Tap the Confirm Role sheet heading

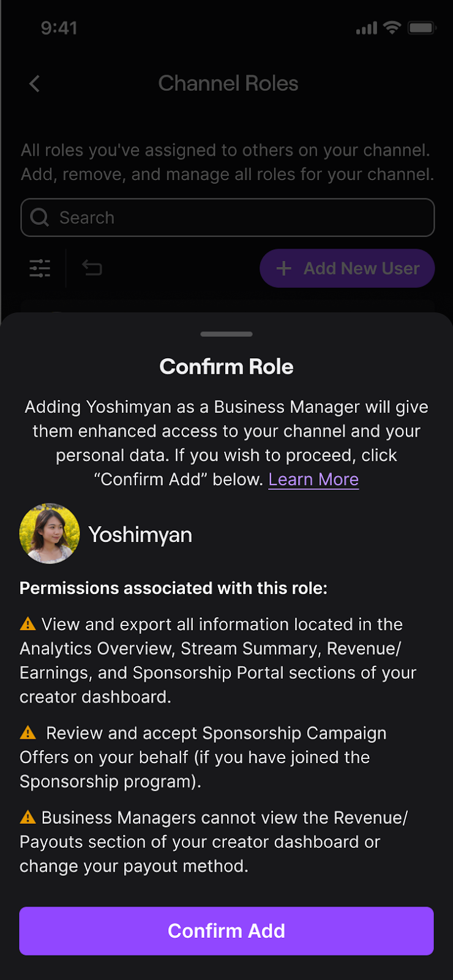point(226,367)
